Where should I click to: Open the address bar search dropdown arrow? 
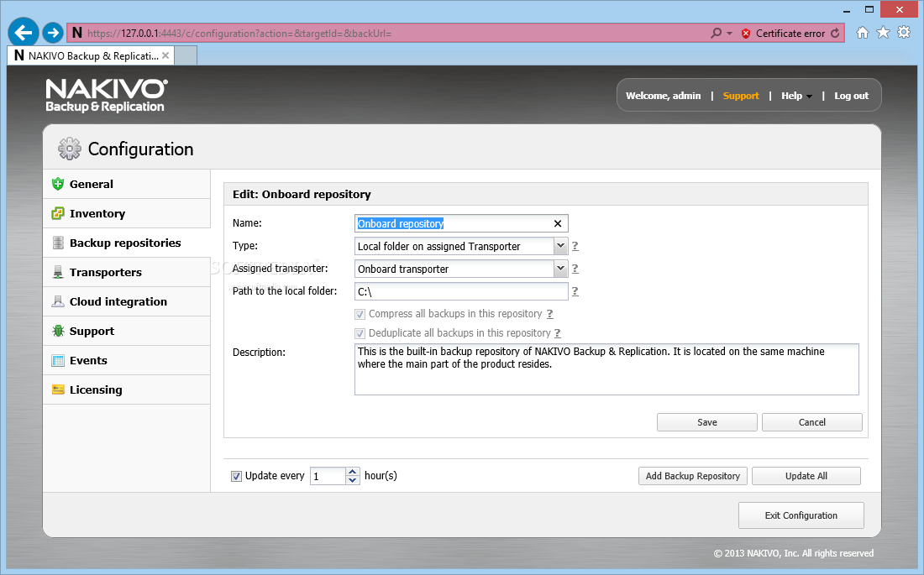(x=729, y=33)
